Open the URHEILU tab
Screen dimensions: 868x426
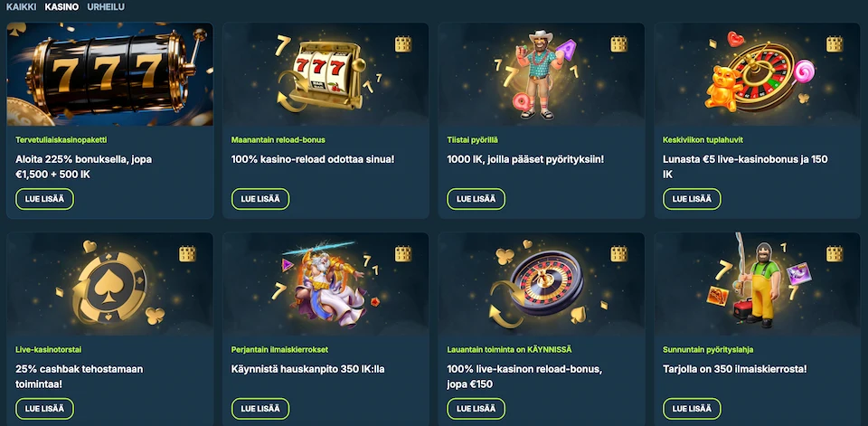tap(106, 7)
